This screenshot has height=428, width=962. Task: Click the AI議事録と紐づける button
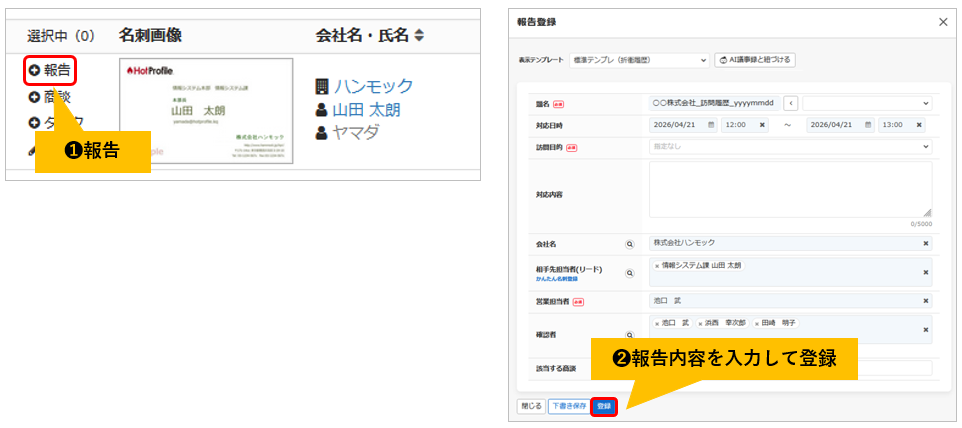click(755, 60)
